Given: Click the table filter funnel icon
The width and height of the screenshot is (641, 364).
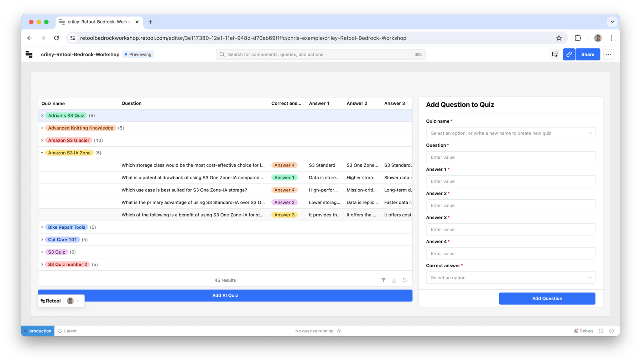Looking at the screenshot, I should point(384,280).
